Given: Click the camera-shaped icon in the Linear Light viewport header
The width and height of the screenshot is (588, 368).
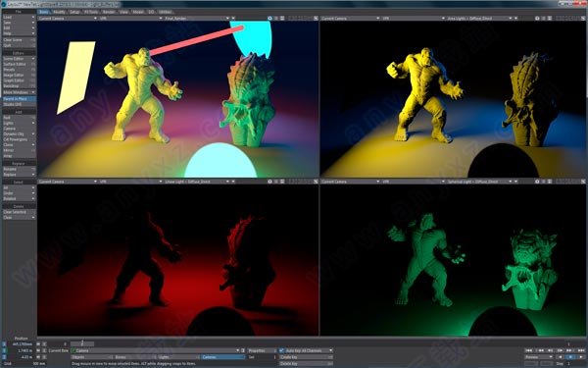Looking at the screenshot, I should point(269,182).
